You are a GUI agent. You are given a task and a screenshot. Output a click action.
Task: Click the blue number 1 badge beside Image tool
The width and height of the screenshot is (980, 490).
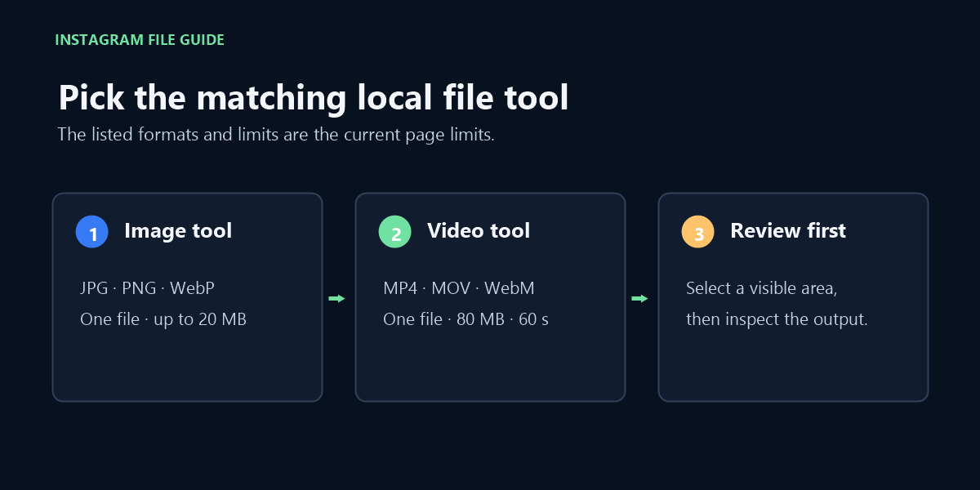point(92,232)
